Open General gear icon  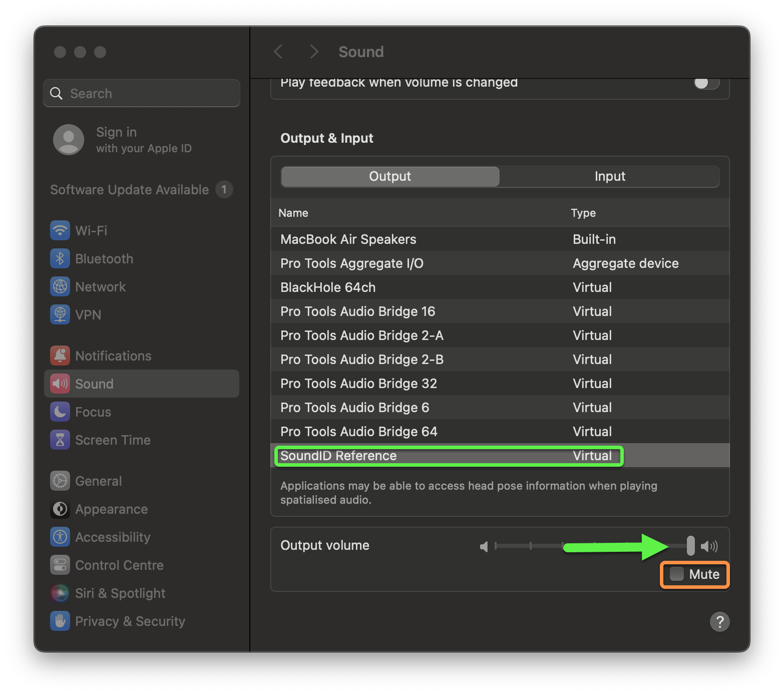click(x=60, y=481)
